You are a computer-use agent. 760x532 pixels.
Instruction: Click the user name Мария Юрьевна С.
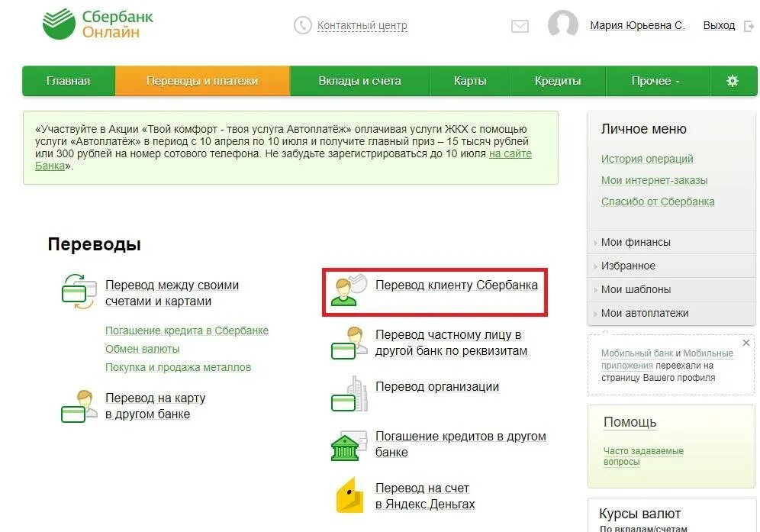click(637, 25)
